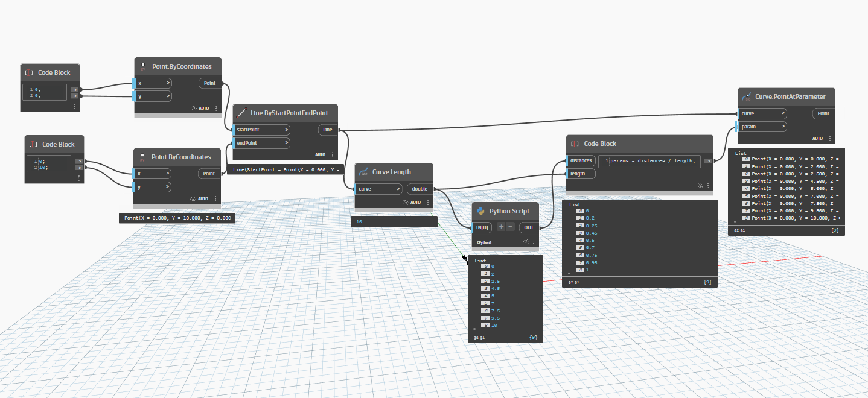Remove an input with Python Script minus button
This screenshot has width=868, height=398.
coord(511,227)
